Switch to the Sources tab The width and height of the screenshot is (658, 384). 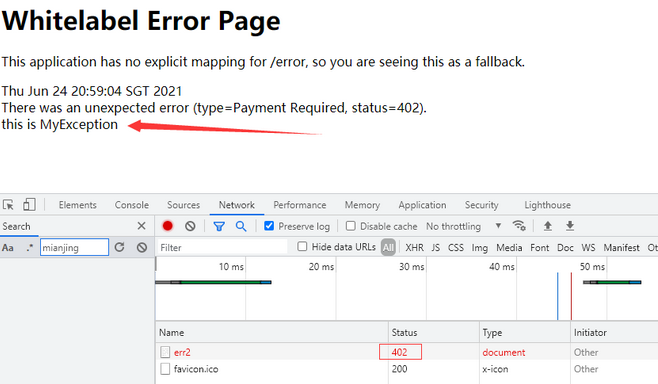(183, 205)
